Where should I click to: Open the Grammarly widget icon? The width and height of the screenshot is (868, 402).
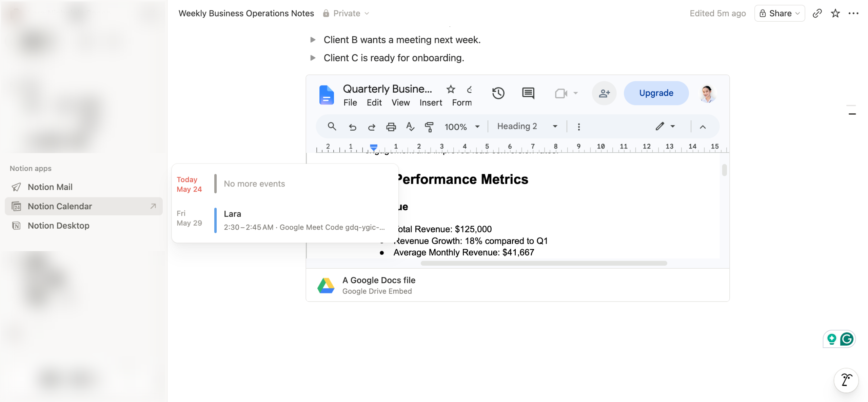click(847, 339)
